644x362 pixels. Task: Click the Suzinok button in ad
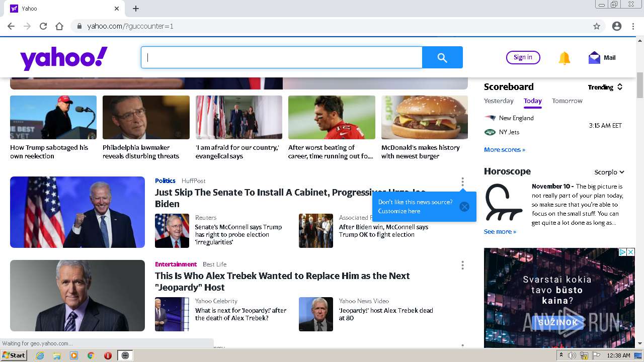pos(558,323)
